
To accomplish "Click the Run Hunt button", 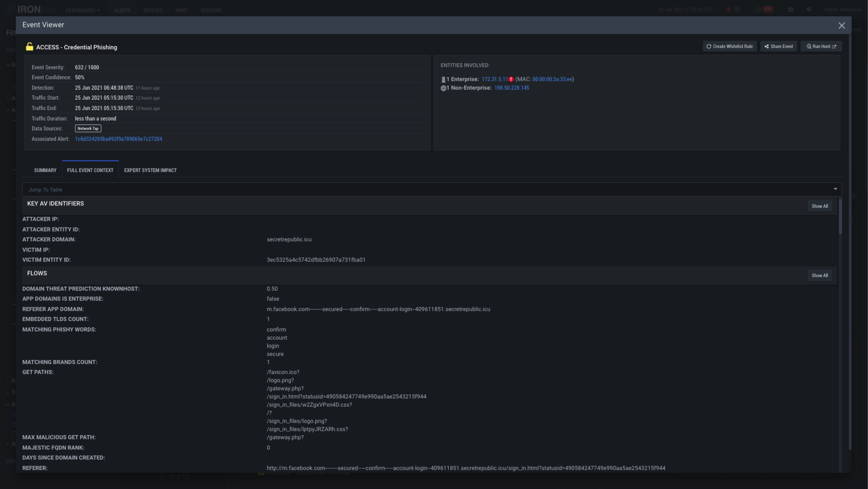I will 821,46.
